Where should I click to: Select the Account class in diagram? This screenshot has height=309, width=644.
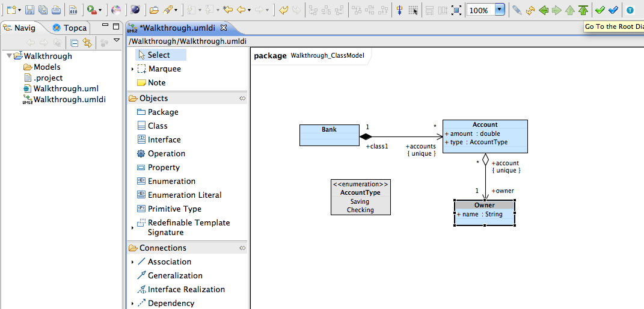pos(485,136)
